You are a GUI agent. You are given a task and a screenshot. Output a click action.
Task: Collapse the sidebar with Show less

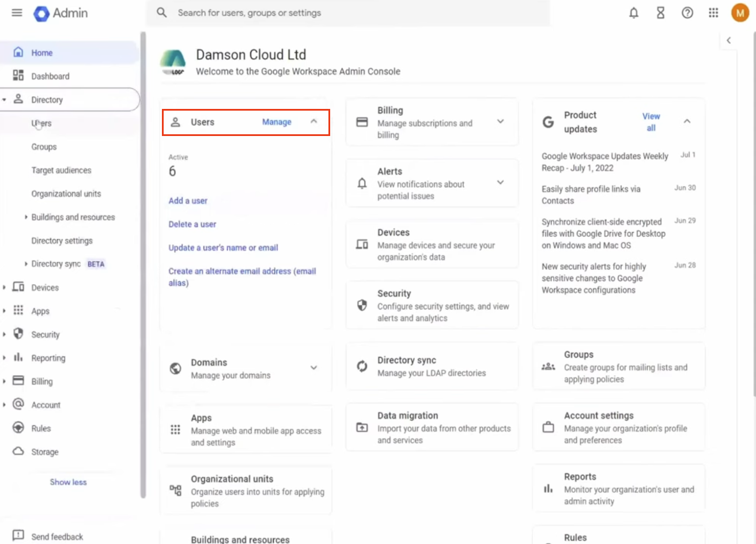coord(68,482)
